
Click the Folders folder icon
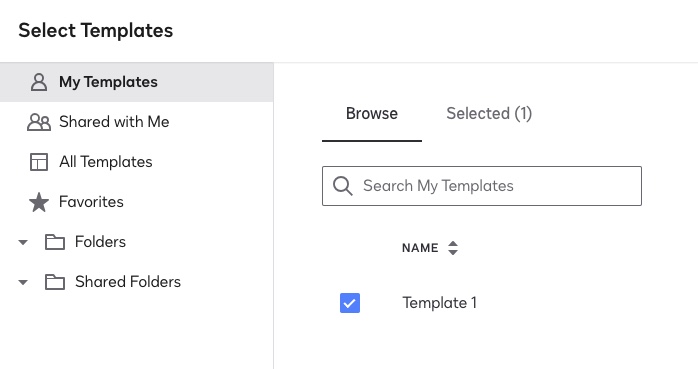click(x=55, y=242)
